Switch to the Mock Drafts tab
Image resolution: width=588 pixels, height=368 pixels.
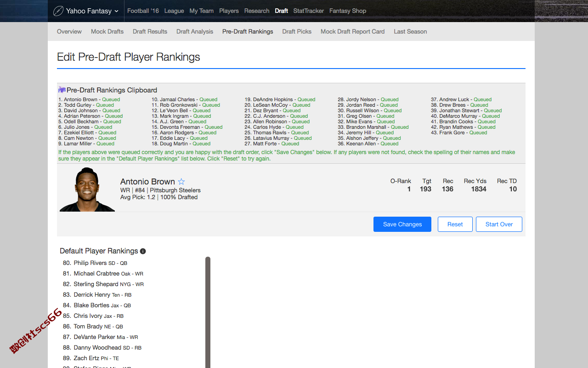(107, 32)
